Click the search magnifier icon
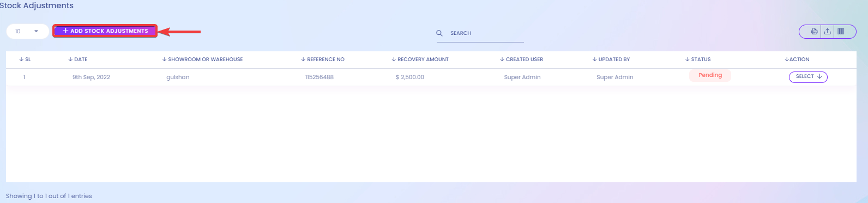 [439, 33]
